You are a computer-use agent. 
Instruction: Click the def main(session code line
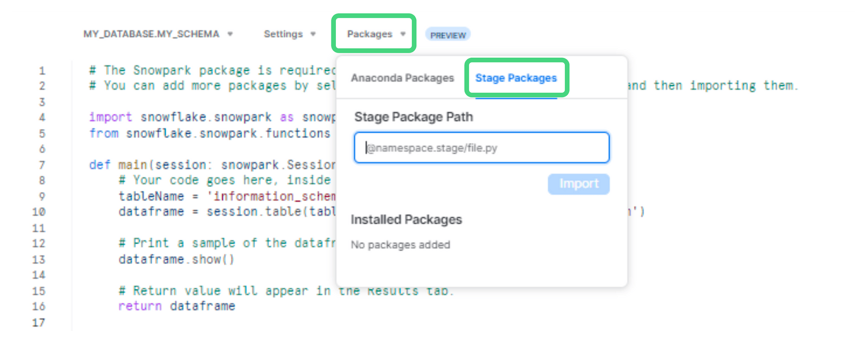point(212,165)
